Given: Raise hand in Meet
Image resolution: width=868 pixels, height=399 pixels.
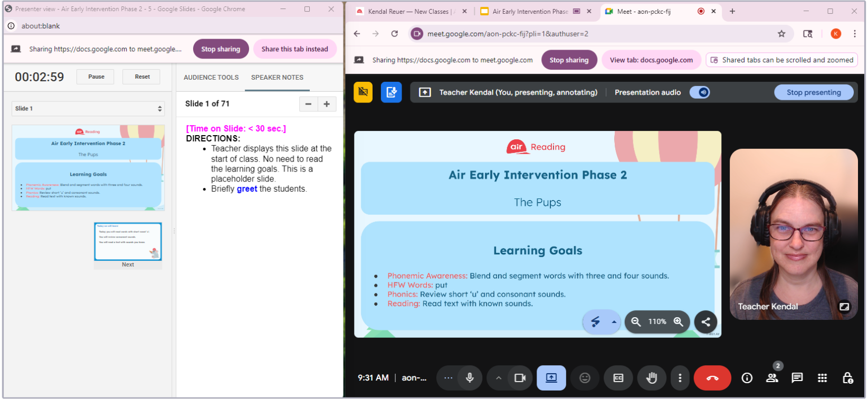Looking at the screenshot, I should pos(652,378).
